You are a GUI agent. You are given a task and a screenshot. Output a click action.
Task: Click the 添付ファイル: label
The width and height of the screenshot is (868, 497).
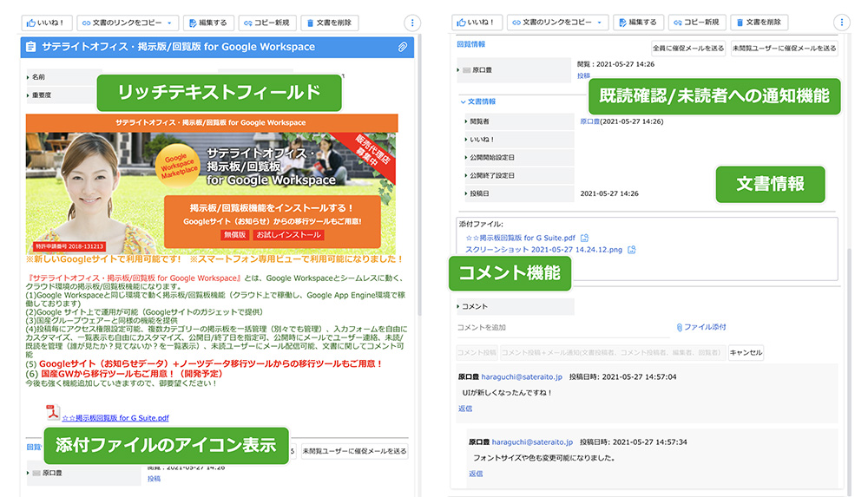(481, 224)
